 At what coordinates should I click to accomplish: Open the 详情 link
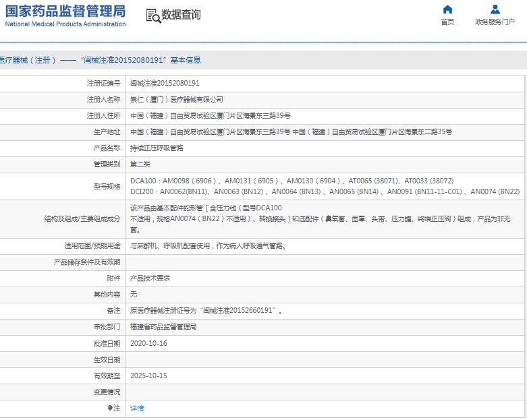(x=137, y=409)
